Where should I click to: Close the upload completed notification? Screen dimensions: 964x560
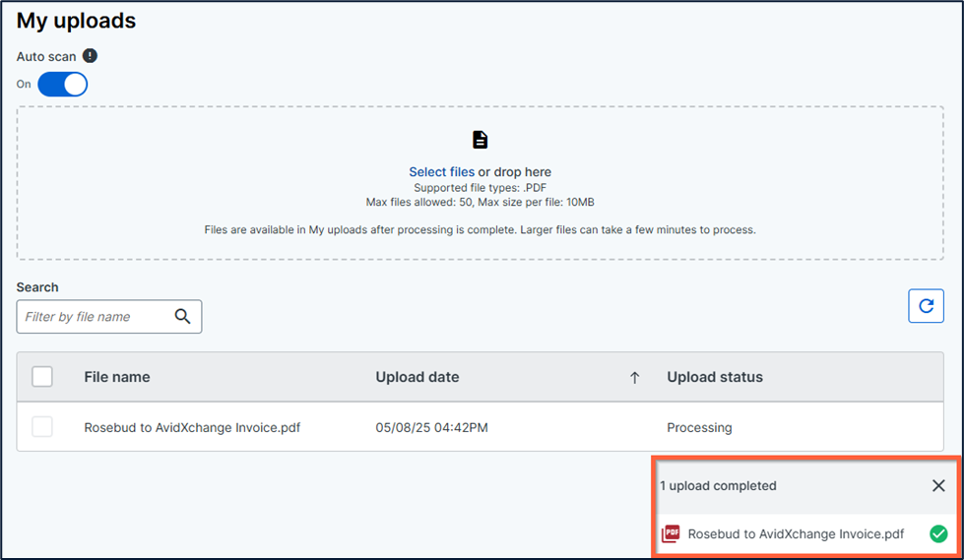point(938,485)
